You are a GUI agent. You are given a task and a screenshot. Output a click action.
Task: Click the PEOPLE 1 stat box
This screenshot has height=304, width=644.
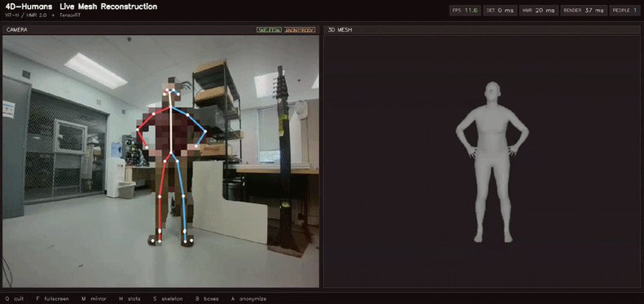click(x=624, y=11)
